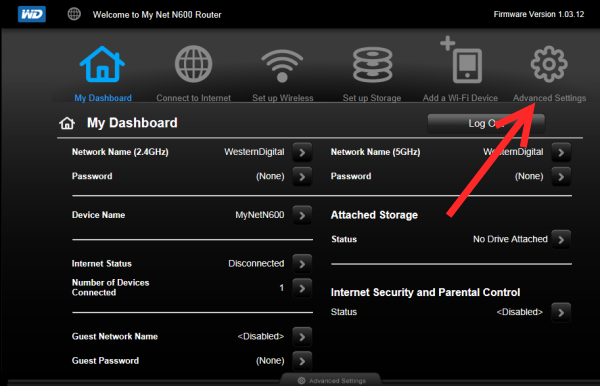
Task: Click the No Drive Attached status text
Action: 510,239
